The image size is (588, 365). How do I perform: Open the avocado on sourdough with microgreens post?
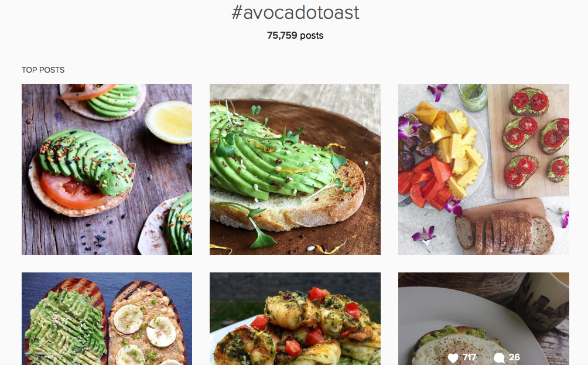point(295,169)
